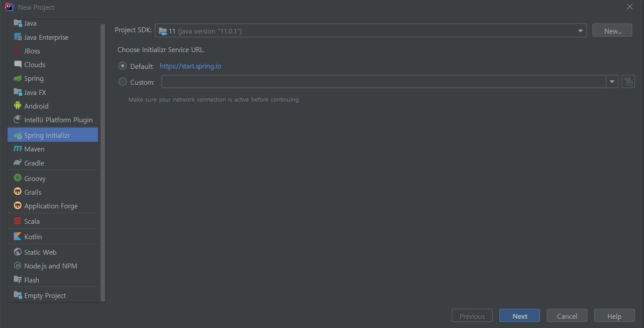Click the project type list scrollbar
644x328 pixels.
[x=103, y=162]
